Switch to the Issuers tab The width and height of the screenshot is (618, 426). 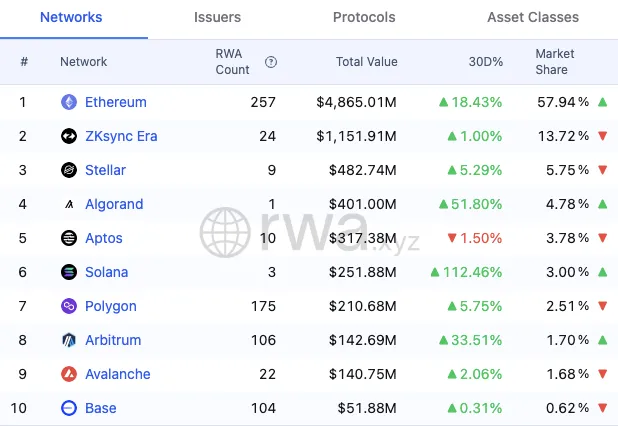(x=216, y=18)
